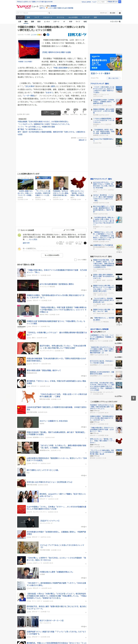
Task: Play the first video ranking thumbnail 1:33
Action: tap(119, 262)
